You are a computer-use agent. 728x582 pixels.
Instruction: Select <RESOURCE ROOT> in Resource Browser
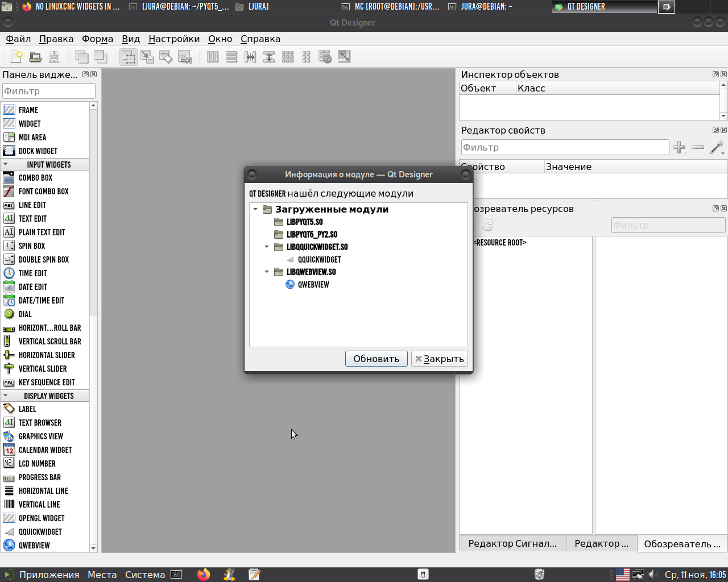click(499, 243)
